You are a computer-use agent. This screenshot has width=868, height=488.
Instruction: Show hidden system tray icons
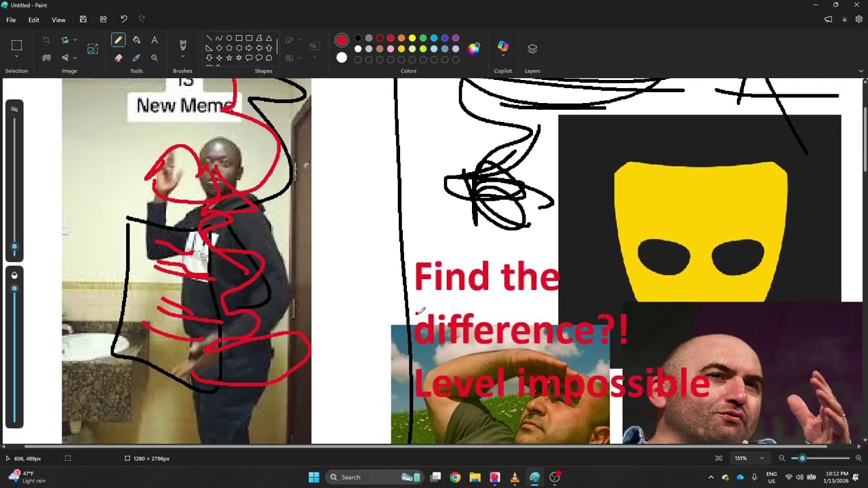[711, 477]
